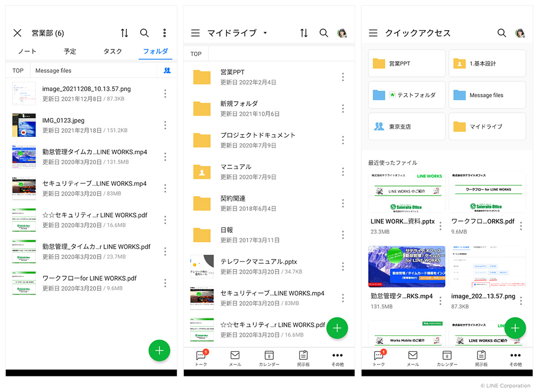
Task: Open マイドライブ quick access card
Action: 487,127
